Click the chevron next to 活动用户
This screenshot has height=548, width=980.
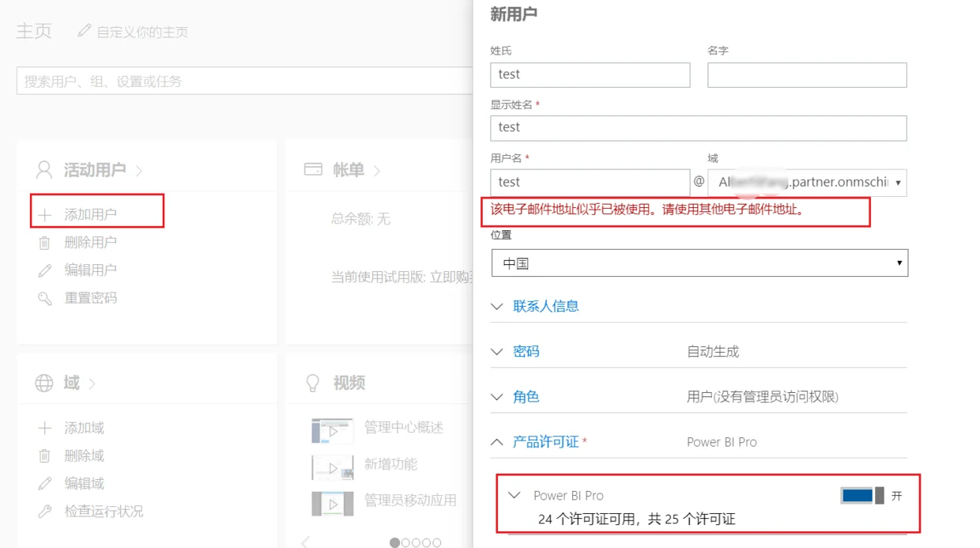click(139, 171)
